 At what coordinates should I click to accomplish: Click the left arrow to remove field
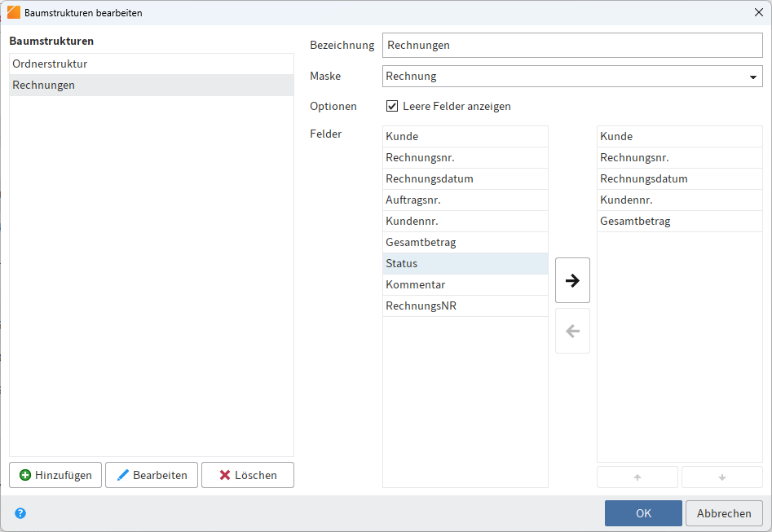point(572,331)
